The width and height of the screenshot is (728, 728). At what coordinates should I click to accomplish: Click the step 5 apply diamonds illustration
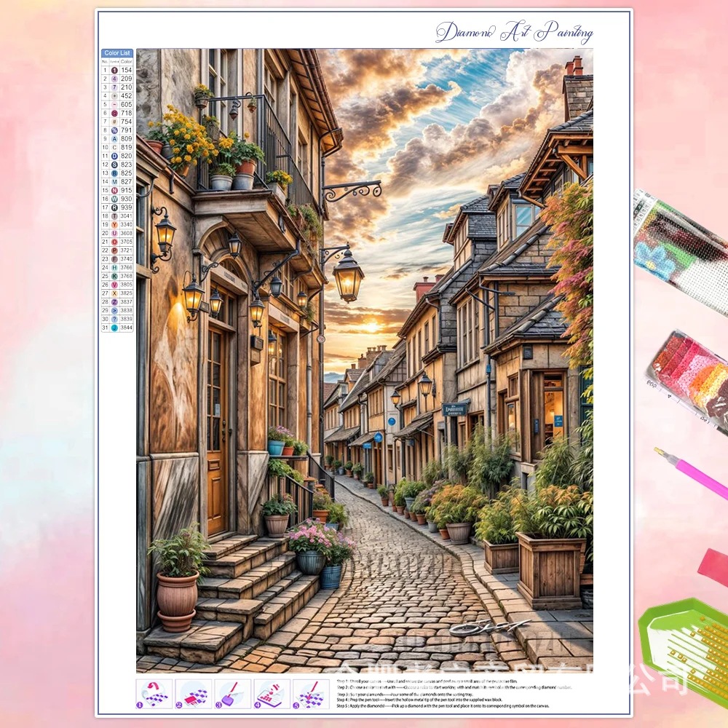(311, 694)
